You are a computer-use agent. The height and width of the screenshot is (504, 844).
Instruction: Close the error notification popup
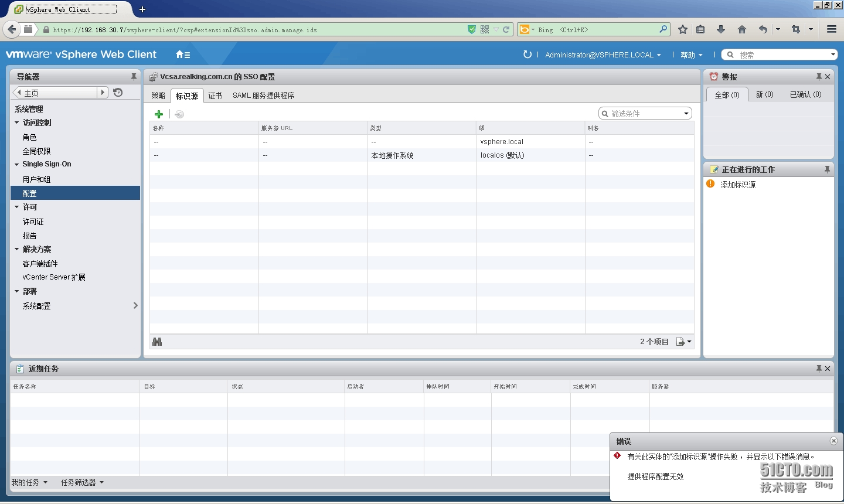pyautogui.click(x=833, y=441)
